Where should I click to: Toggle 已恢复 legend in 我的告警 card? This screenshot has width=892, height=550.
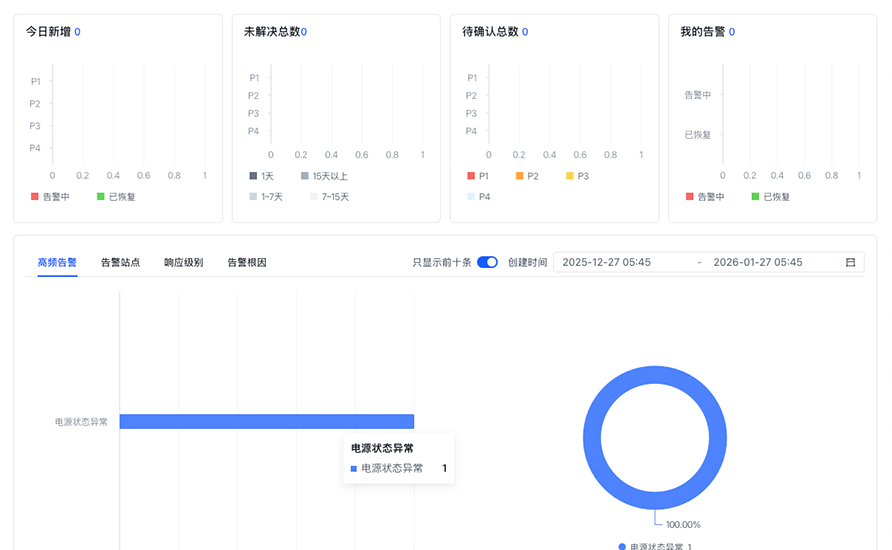tap(770, 197)
